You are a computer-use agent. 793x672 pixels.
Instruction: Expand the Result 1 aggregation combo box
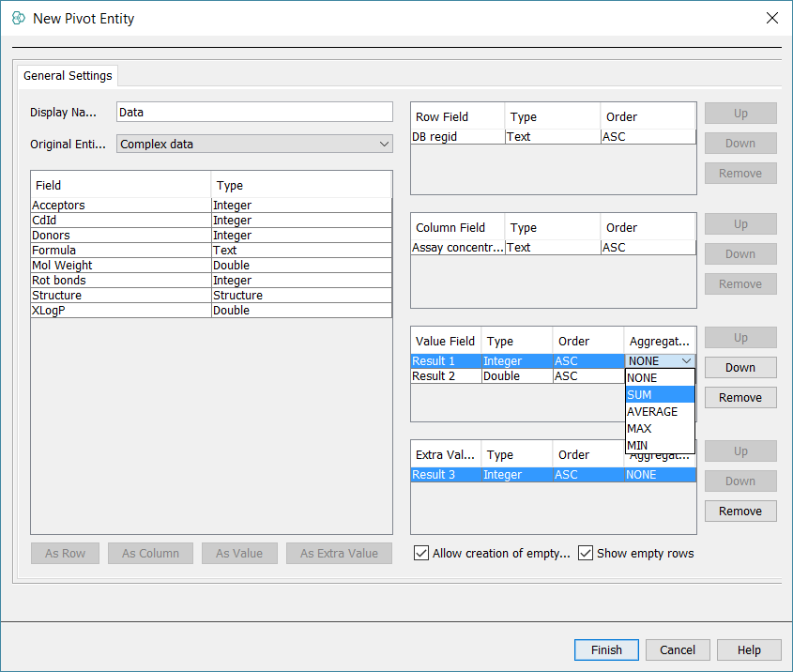pyautogui.click(x=686, y=361)
